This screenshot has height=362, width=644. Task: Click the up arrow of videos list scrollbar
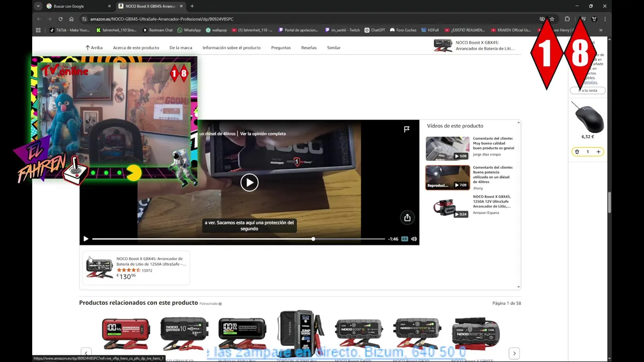click(518, 123)
